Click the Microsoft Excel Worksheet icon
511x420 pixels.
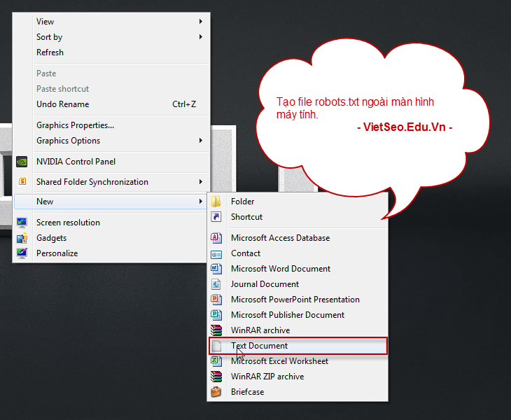point(217,361)
